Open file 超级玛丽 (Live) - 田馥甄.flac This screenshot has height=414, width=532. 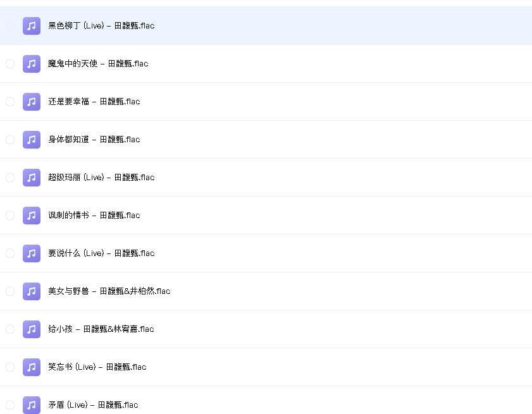(101, 178)
